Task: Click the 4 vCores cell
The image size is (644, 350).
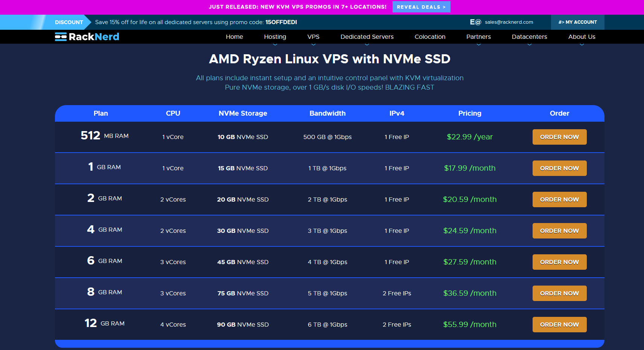Action: pos(173,325)
